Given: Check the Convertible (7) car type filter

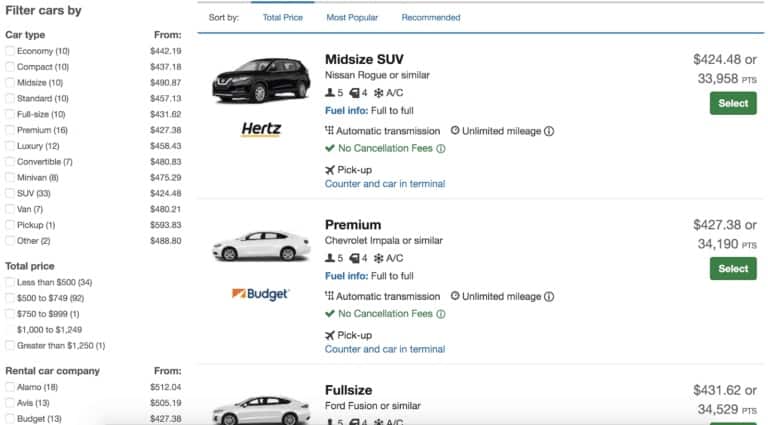Looking at the screenshot, I should (10, 162).
